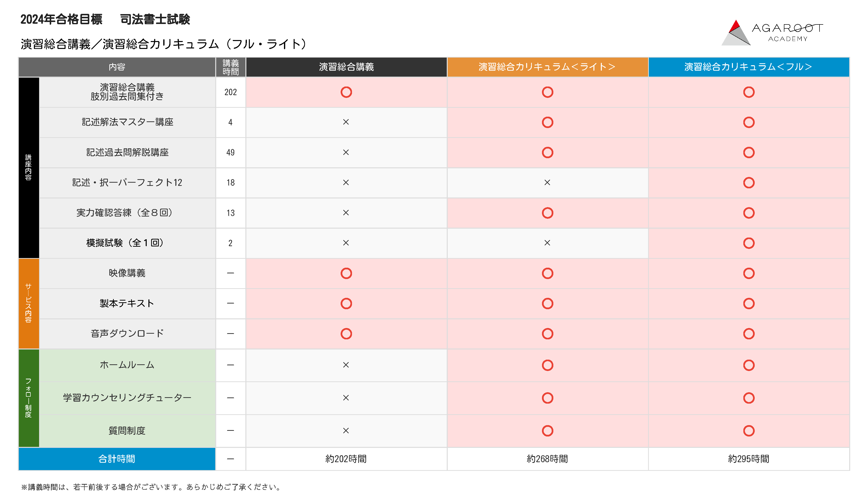Click cross for 模擬試験 in ライト column
Screen dimensions: 868x501
pyautogui.click(x=547, y=243)
